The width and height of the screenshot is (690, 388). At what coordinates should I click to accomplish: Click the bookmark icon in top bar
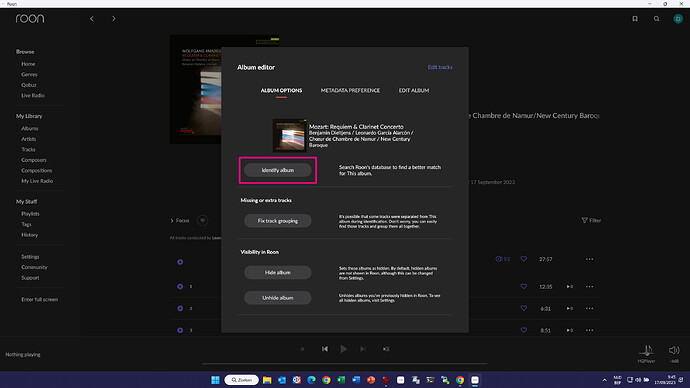pos(635,18)
